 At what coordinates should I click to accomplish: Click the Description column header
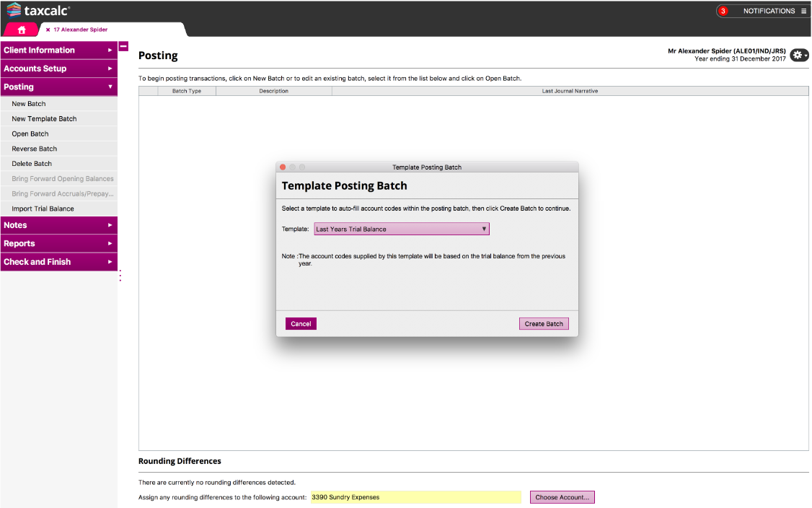point(273,91)
